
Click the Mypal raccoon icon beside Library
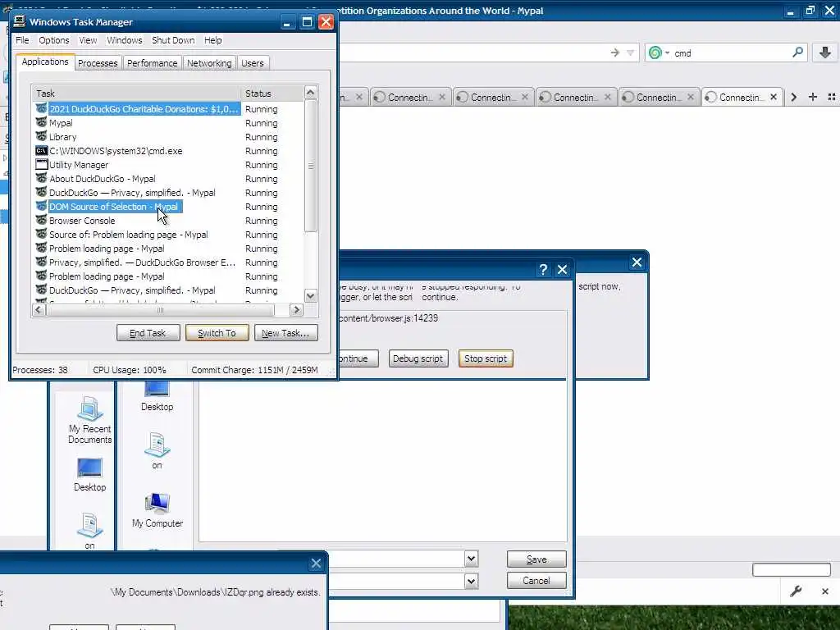[x=41, y=137]
